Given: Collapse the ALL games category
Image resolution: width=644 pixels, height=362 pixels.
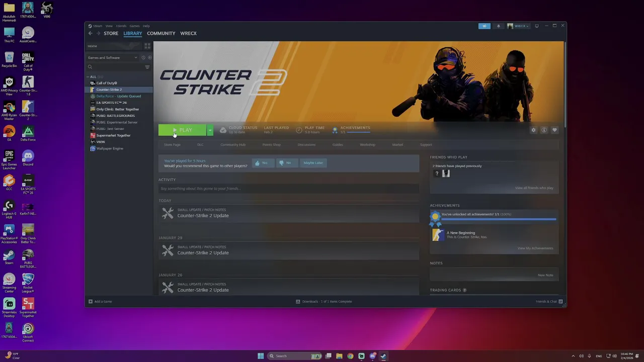Looking at the screenshot, I should [88, 77].
